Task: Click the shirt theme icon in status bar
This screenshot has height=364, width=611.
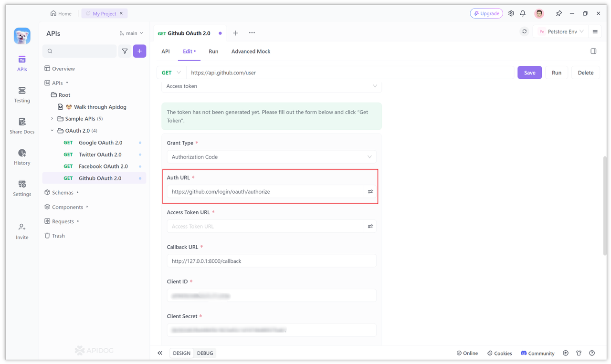Action: point(579,353)
